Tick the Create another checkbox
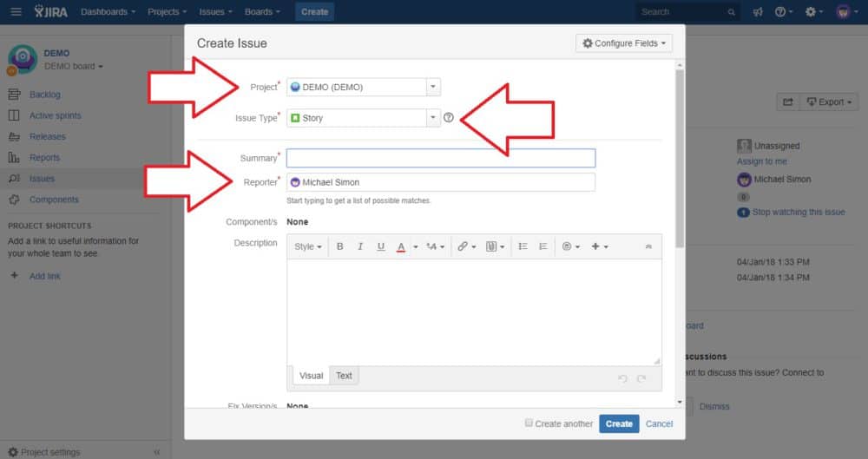The image size is (868, 459). pos(529,423)
